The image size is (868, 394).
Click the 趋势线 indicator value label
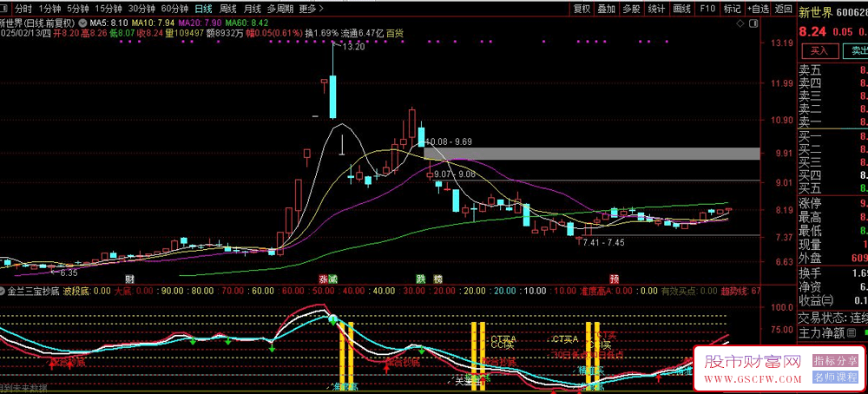tap(740, 291)
